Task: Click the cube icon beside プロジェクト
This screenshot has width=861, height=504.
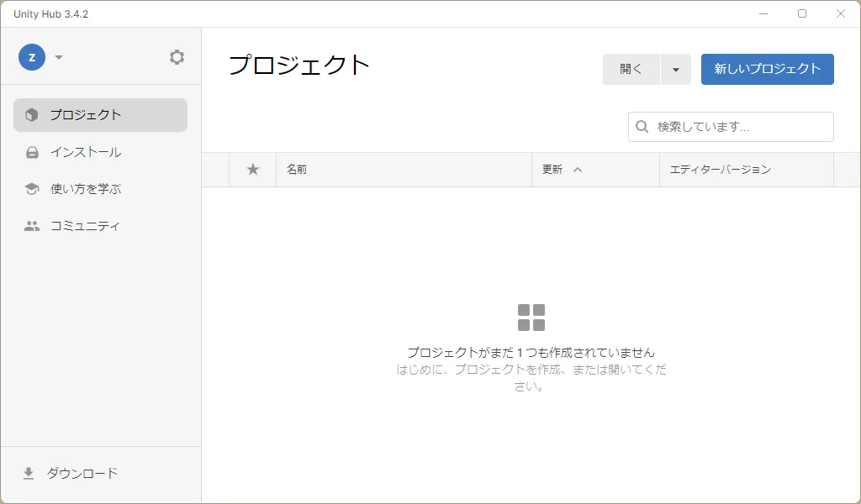Action: coord(32,115)
